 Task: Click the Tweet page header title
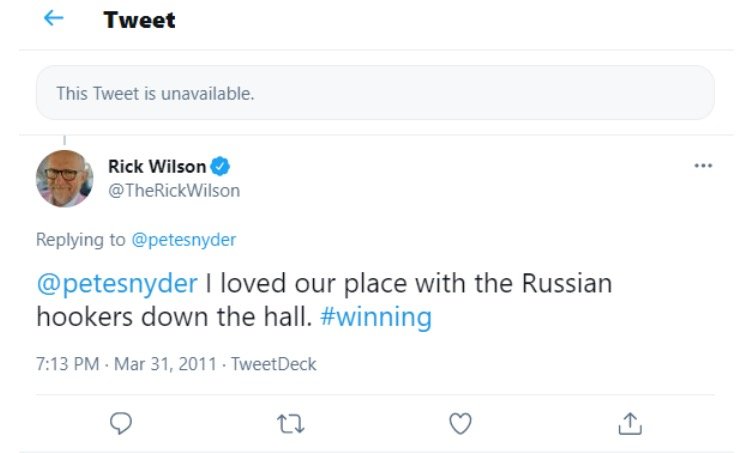pyautogui.click(x=139, y=20)
